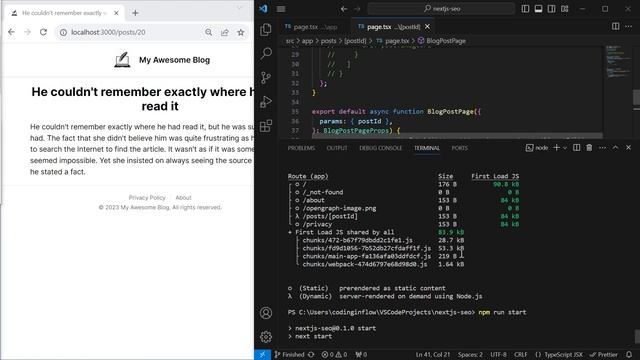Reload the browser page
The image size is (640, 360).
43,32
